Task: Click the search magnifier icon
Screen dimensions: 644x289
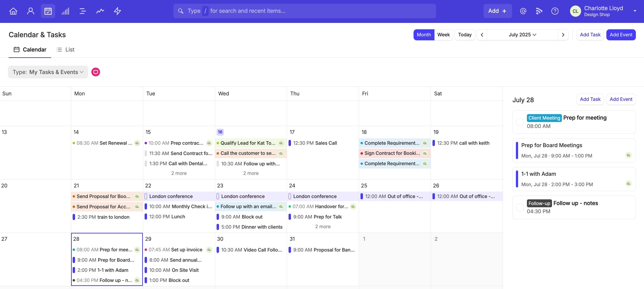Action: [180, 11]
